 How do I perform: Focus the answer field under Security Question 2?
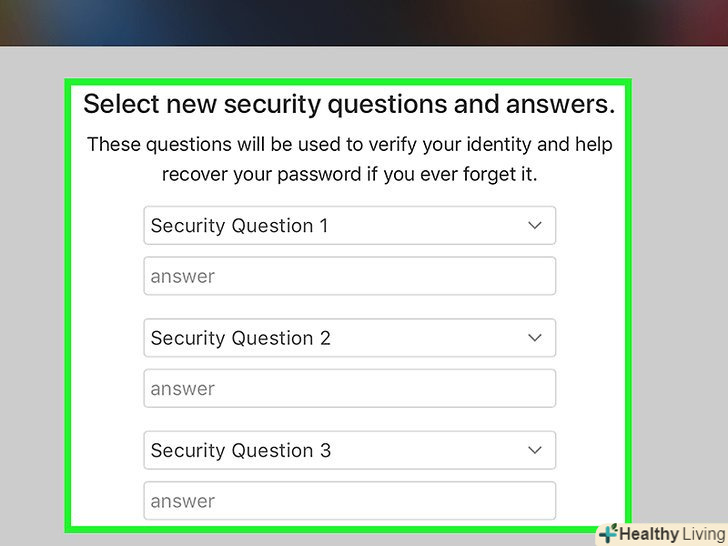349,388
